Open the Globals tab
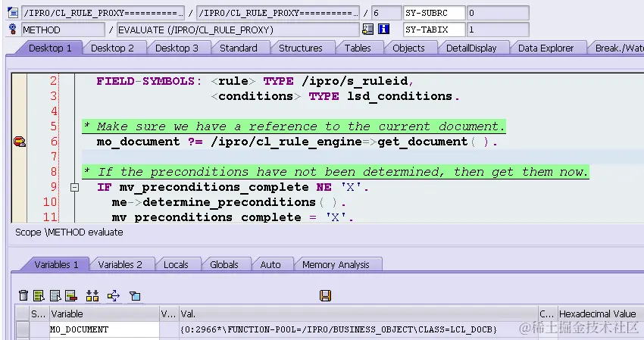 224,265
